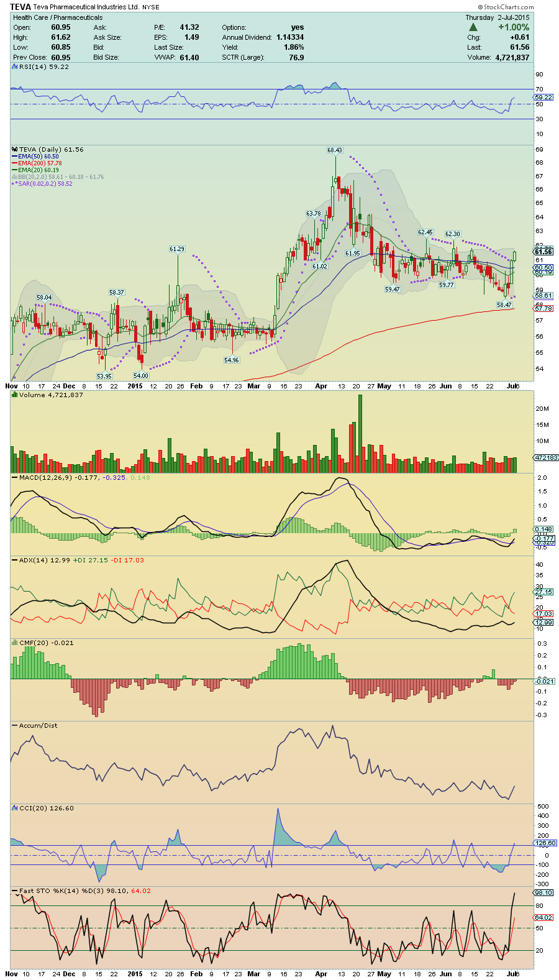Click the Options value 'yes'
Screen dimensions: 559x980
[298, 27]
